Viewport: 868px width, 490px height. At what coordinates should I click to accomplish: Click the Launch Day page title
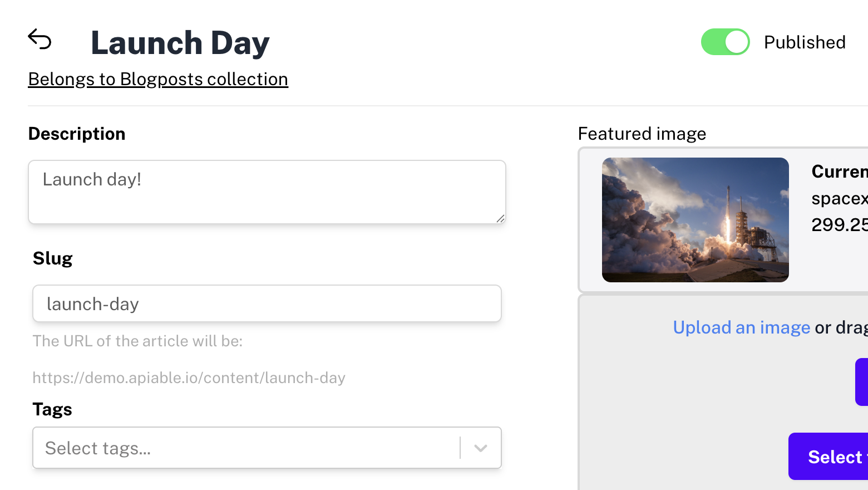click(x=180, y=43)
